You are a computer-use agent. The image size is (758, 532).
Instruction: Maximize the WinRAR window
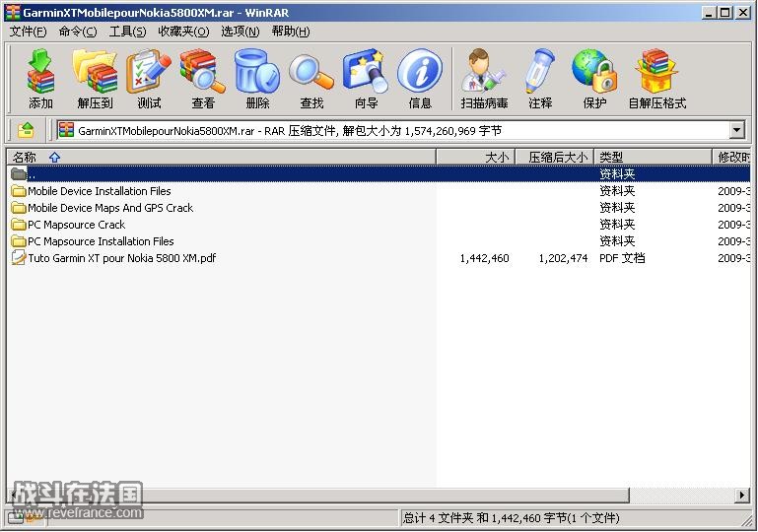click(x=725, y=13)
